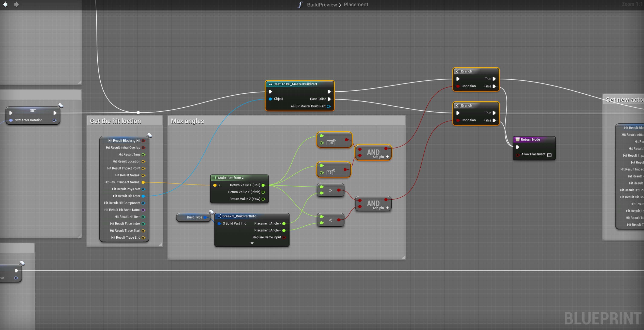This screenshot has height=330, width=644.
Task: Click the upper Branch node icon
Action: (x=458, y=71)
